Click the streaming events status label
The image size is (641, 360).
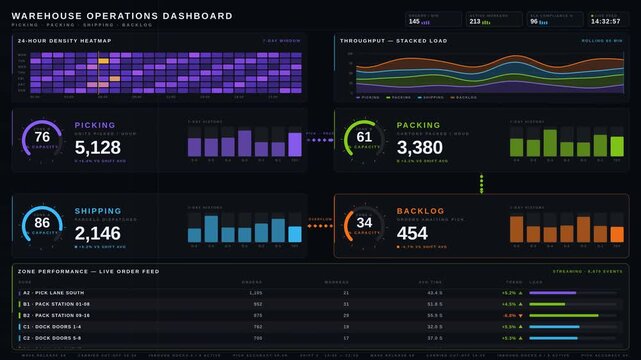(x=587, y=271)
